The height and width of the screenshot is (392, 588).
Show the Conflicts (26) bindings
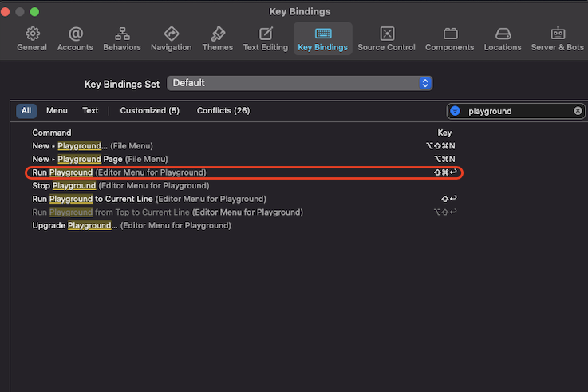[x=223, y=111]
